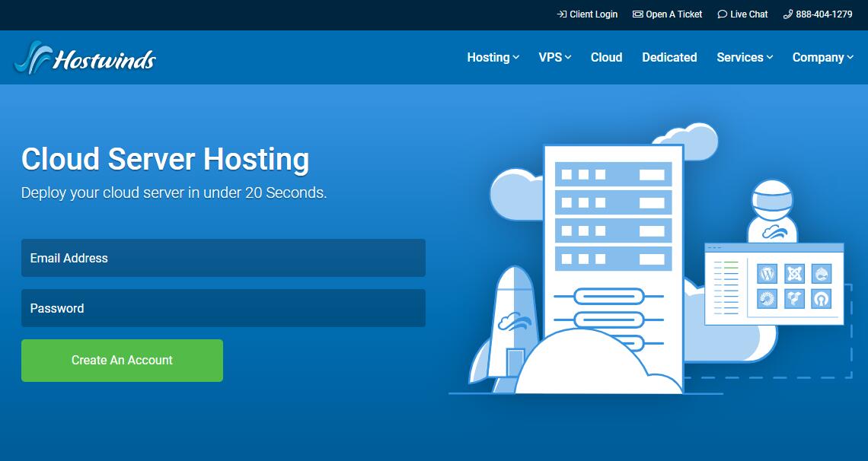Screen dimensions: 868x461
Task: Open the Client Login link
Action: [x=592, y=14]
